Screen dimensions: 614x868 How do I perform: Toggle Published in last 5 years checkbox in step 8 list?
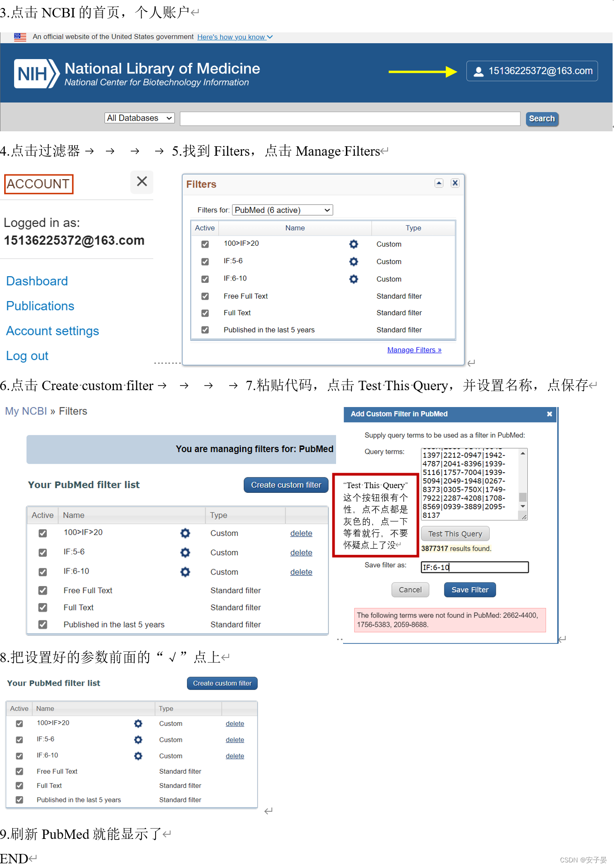(x=19, y=800)
